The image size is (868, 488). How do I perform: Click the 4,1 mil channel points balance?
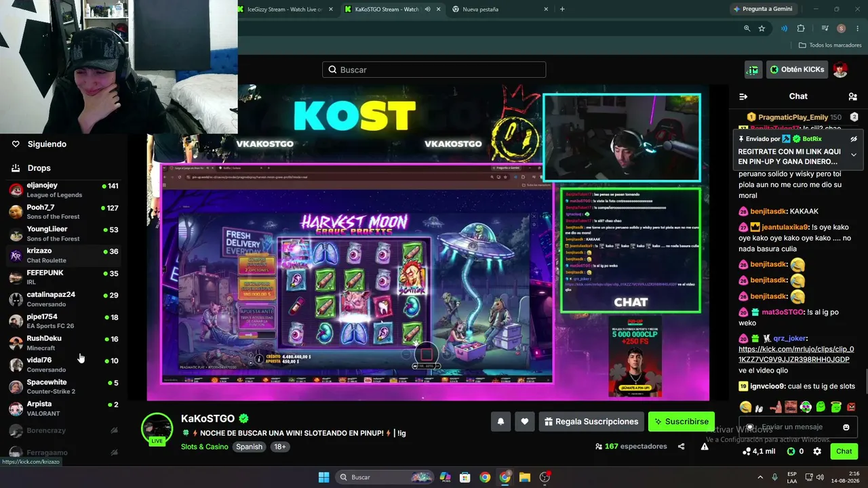click(x=759, y=451)
